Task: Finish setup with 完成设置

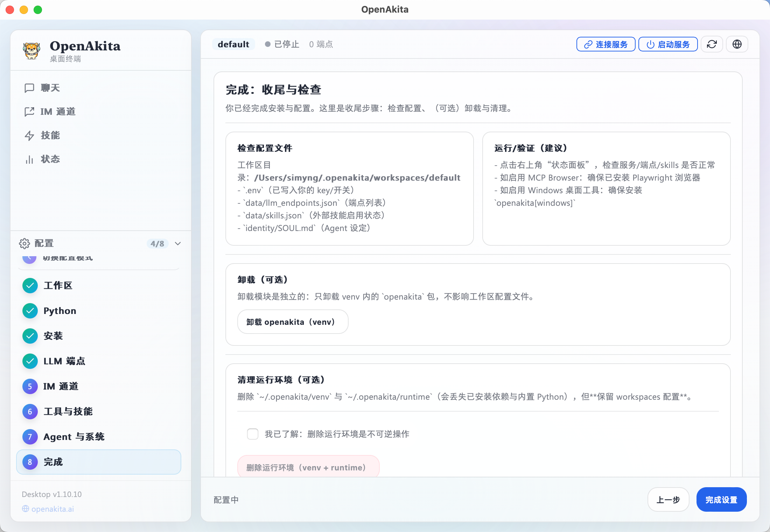Action: (x=721, y=499)
